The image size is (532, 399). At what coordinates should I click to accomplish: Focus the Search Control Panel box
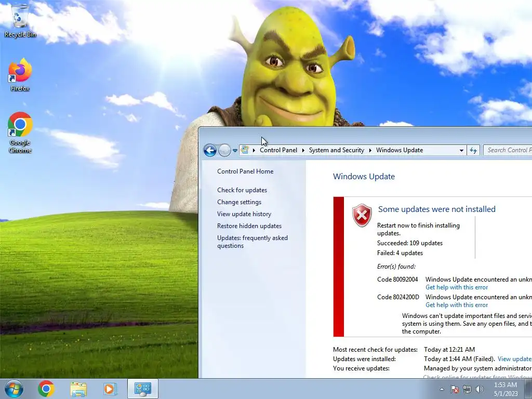click(x=507, y=150)
